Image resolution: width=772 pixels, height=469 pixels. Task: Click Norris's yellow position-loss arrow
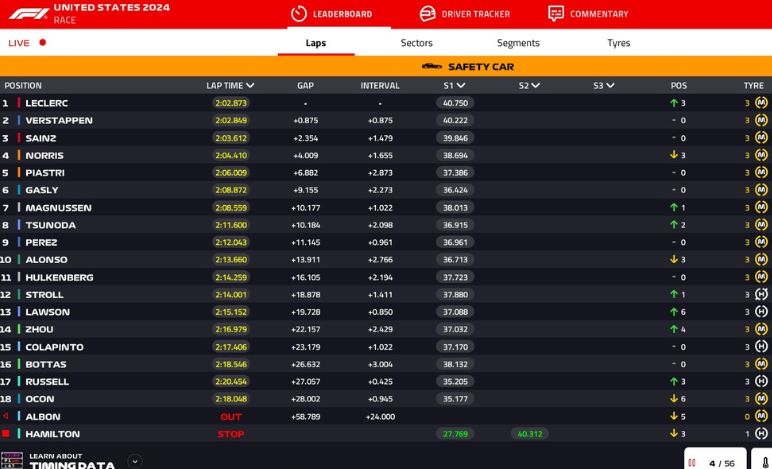[674, 155]
